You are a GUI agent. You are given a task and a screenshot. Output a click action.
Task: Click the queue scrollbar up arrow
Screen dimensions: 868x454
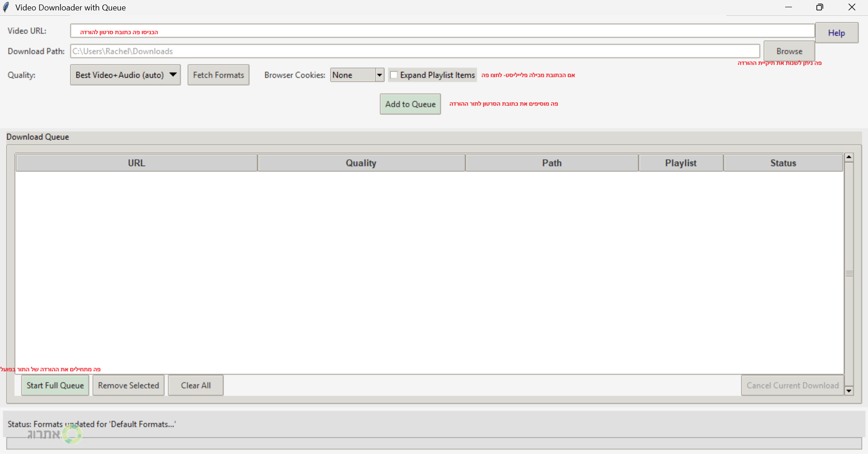[x=849, y=158]
